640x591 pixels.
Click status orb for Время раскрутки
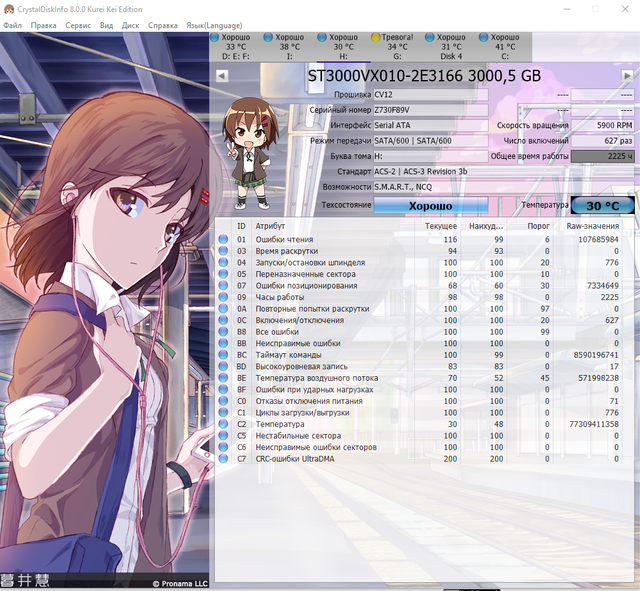click(x=223, y=251)
